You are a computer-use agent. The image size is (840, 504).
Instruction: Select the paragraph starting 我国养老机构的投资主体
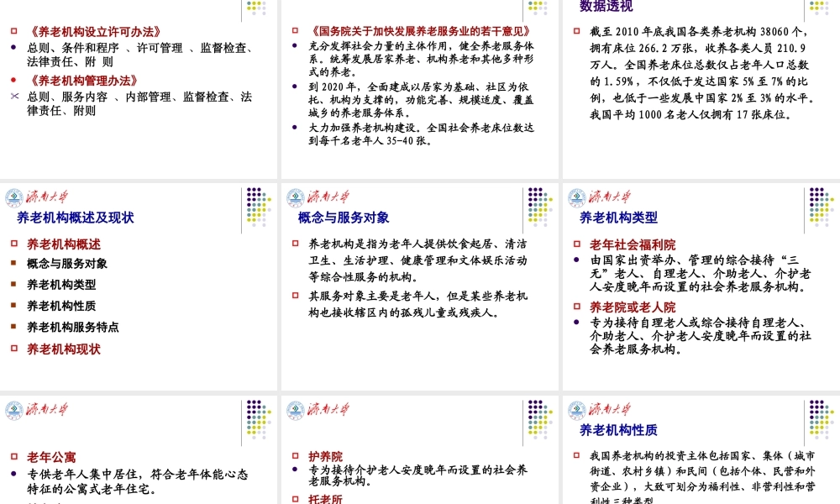(x=702, y=478)
